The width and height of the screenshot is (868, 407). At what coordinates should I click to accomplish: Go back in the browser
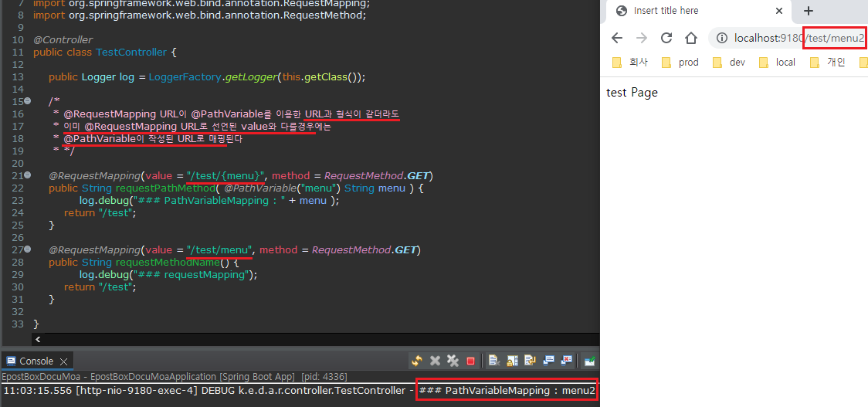coord(617,38)
